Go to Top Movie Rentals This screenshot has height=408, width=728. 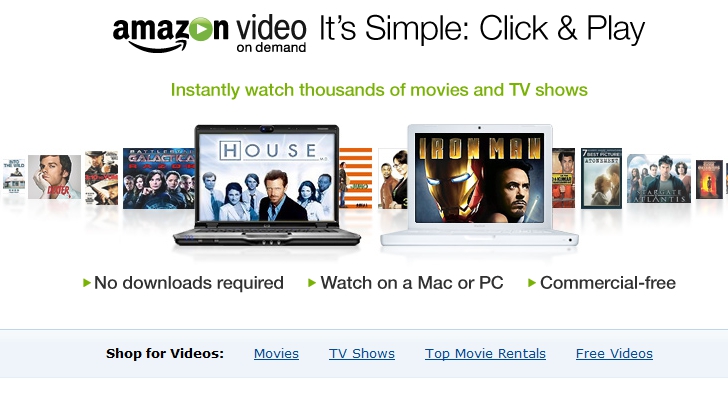click(x=485, y=354)
